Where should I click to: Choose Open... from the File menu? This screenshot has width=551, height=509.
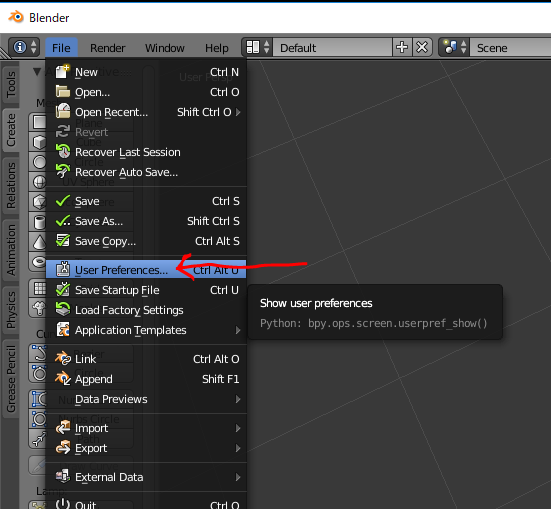pos(146,92)
